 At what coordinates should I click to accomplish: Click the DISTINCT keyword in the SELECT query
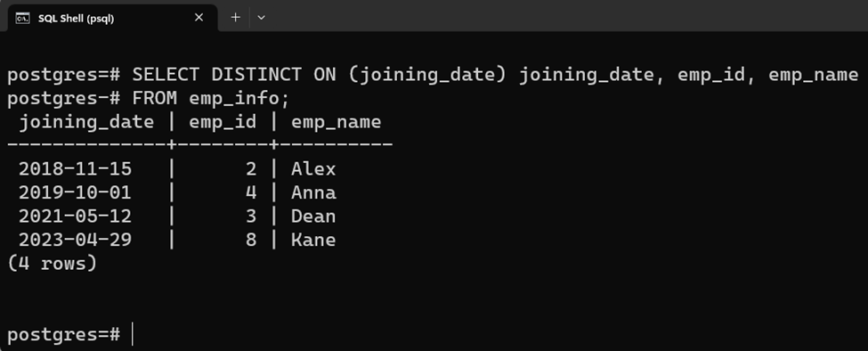tap(256, 74)
